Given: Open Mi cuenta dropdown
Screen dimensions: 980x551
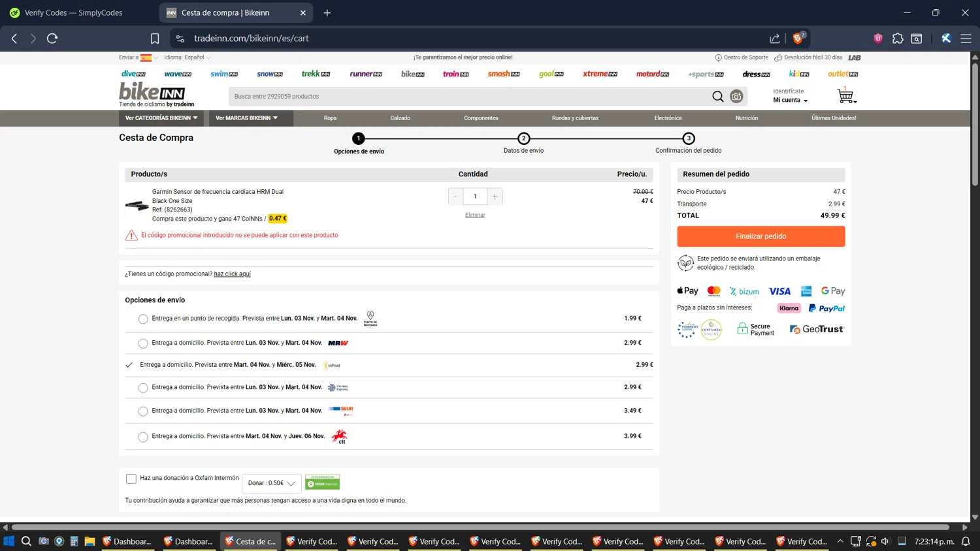Looking at the screenshot, I should pyautogui.click(x=791, y=101).
